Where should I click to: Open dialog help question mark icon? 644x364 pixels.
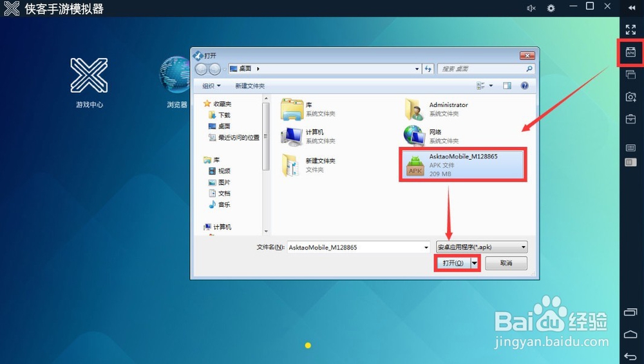pyautogui.click(x=524, y=86)
